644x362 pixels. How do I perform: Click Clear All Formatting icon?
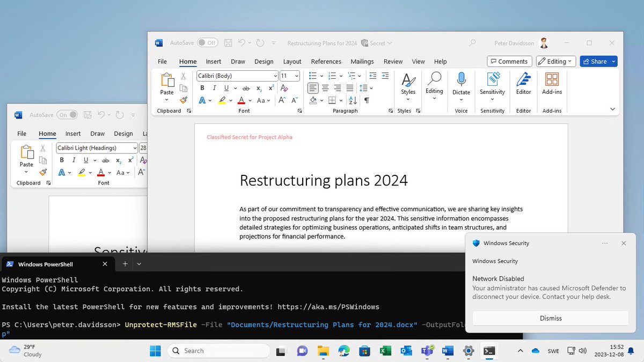[284, 88]
